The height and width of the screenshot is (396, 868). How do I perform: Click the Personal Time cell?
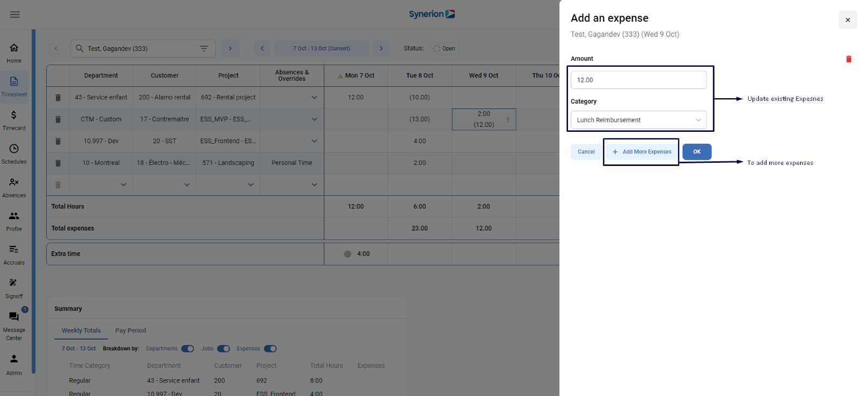292,163
